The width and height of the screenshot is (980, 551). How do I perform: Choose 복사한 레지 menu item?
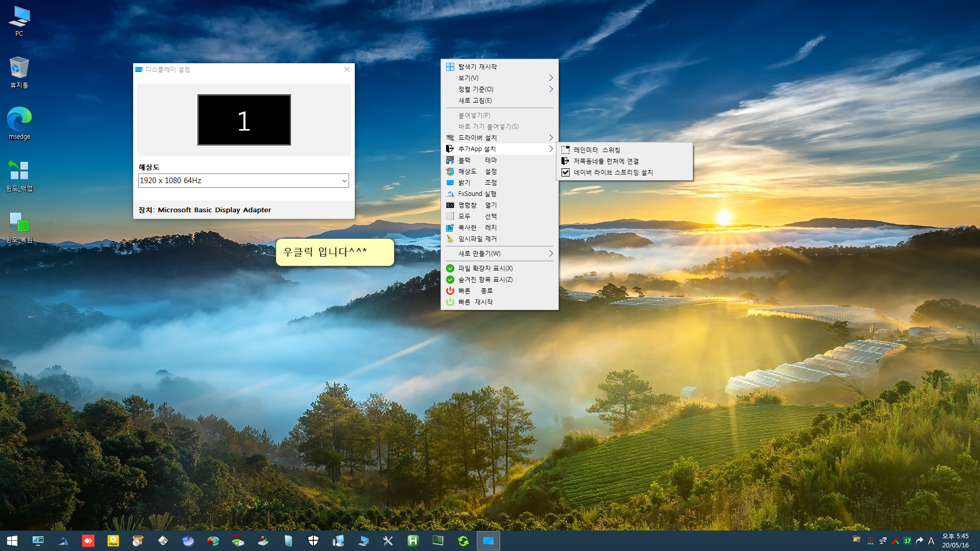pyautogui.click(x=500, y=228)
